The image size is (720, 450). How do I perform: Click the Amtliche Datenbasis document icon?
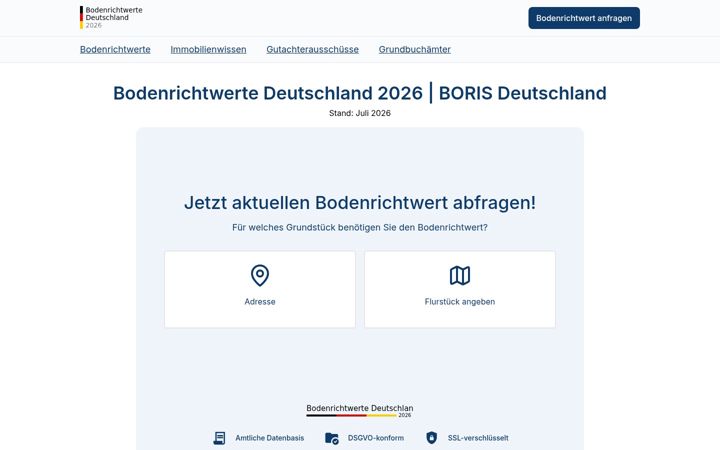[219, 438]
